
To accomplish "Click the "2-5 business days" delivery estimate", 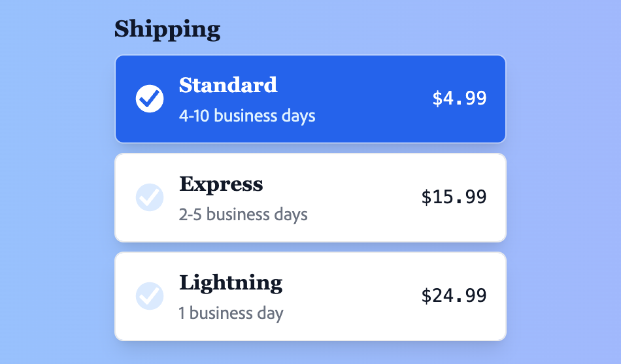I will 243,214.
